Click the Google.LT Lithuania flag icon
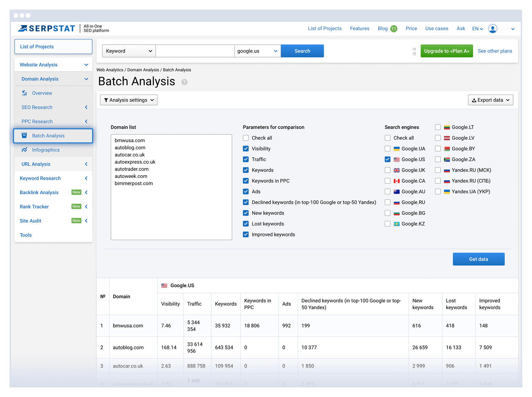Screen dimensions: 532x397 447,127
